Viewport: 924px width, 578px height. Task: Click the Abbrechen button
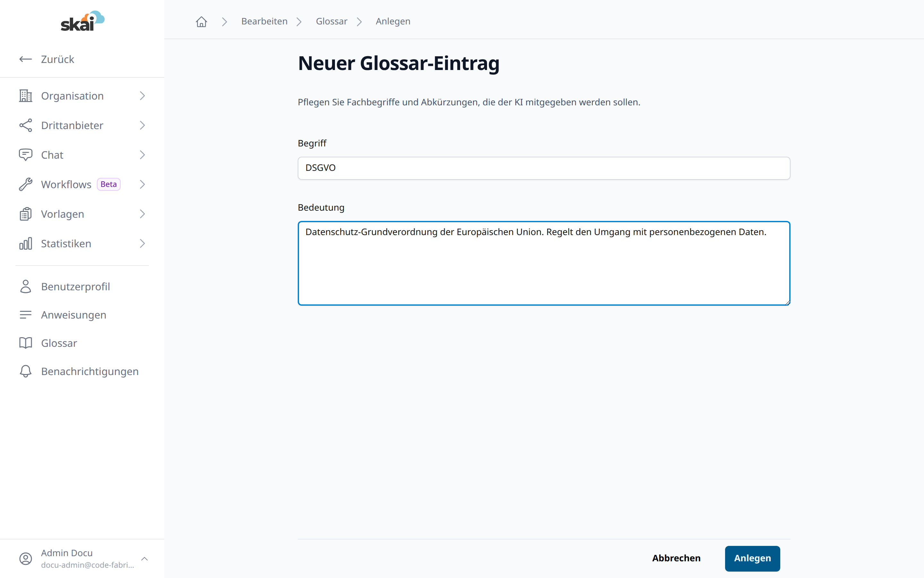pos(676,558)
